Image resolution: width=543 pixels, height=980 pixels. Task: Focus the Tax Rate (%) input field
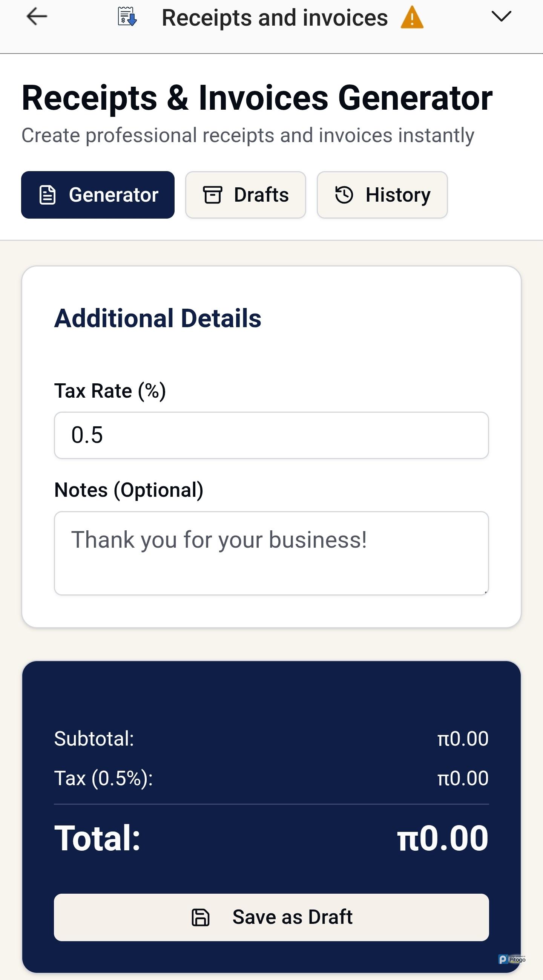click(x=271, y=435)
